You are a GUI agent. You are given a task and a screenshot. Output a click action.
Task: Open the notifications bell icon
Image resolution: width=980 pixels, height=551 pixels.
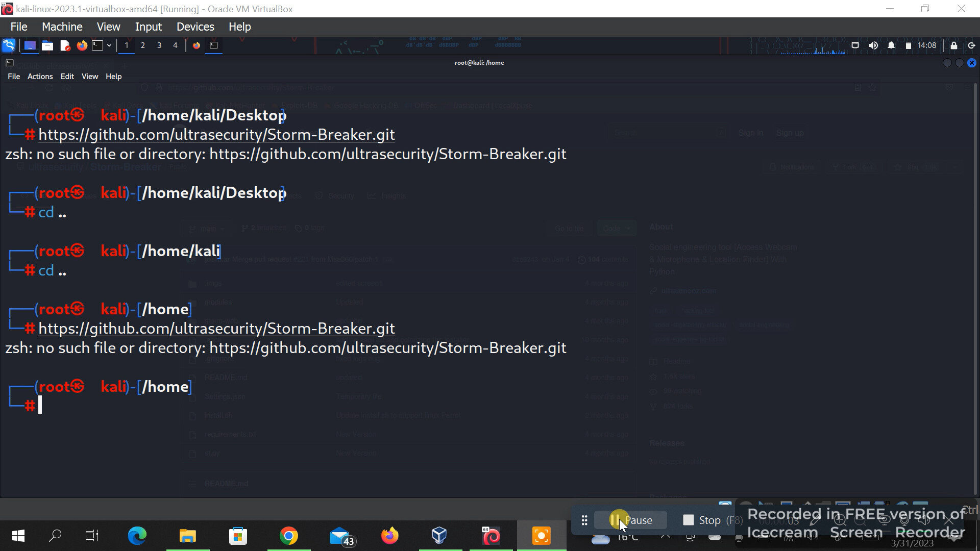[x=891, y=45]
